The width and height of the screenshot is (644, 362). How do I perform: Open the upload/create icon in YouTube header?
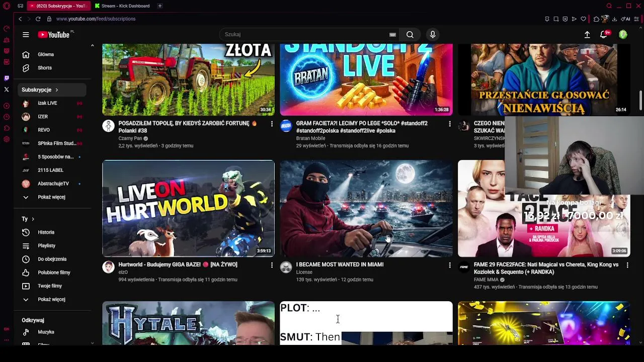click(587, 35)
